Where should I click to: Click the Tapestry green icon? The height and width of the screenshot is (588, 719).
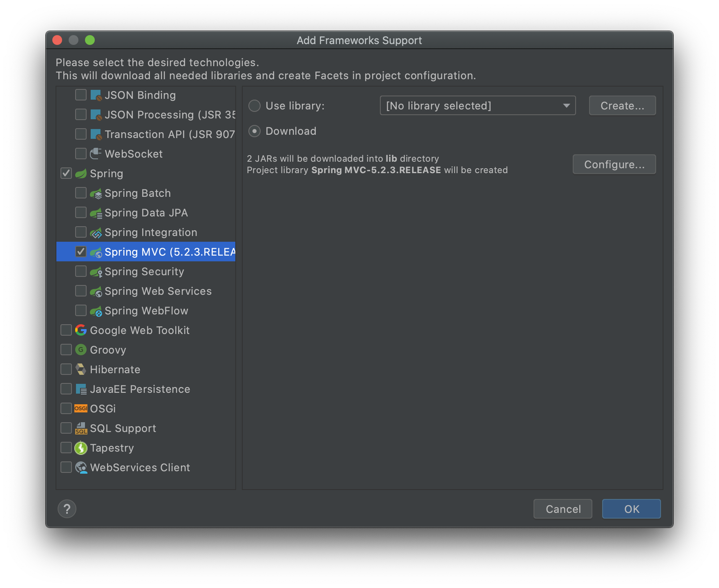81,448
